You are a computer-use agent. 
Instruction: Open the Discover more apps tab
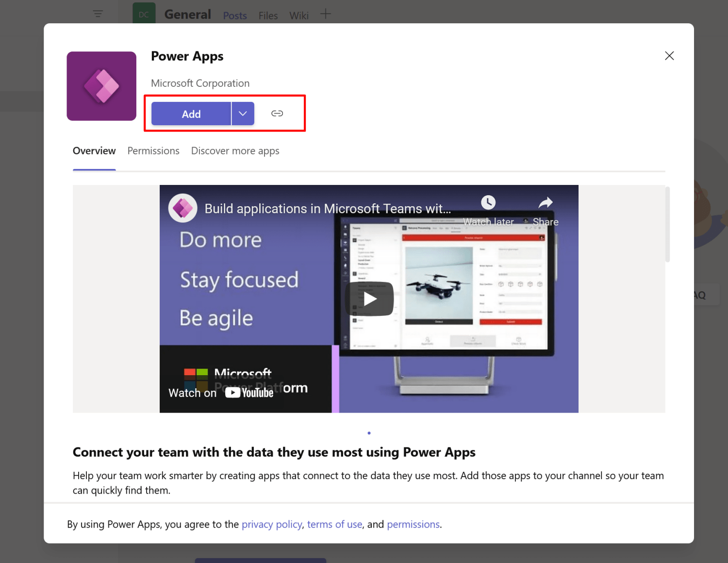click(x=235, y=151)
